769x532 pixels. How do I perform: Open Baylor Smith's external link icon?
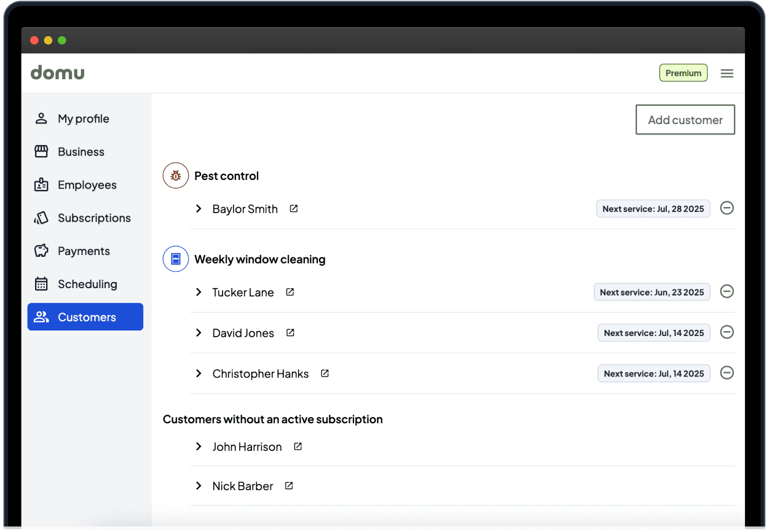click(x=294, y=209)
